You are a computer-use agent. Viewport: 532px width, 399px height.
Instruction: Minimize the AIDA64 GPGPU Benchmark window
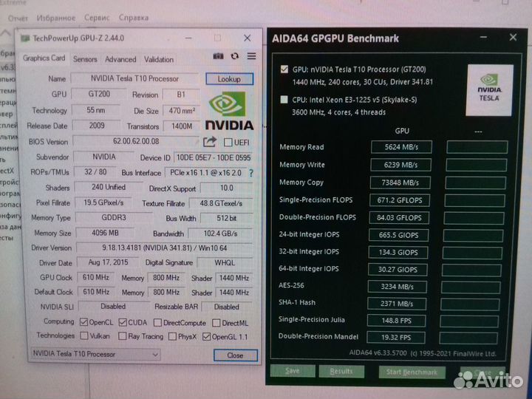(x=483, y=38)
